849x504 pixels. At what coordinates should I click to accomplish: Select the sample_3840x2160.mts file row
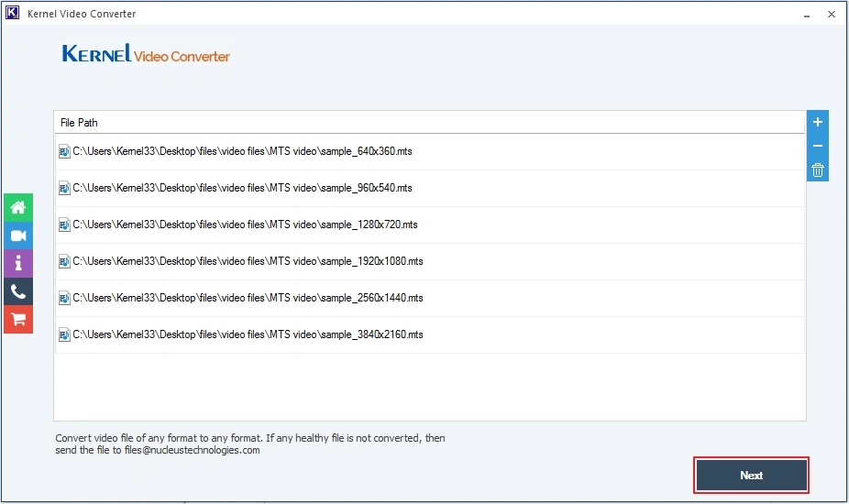coord(430,334)
